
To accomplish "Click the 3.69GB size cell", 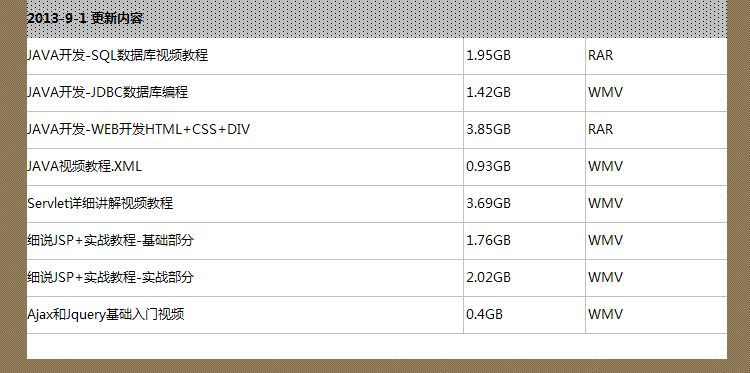I will pos(488,204).
